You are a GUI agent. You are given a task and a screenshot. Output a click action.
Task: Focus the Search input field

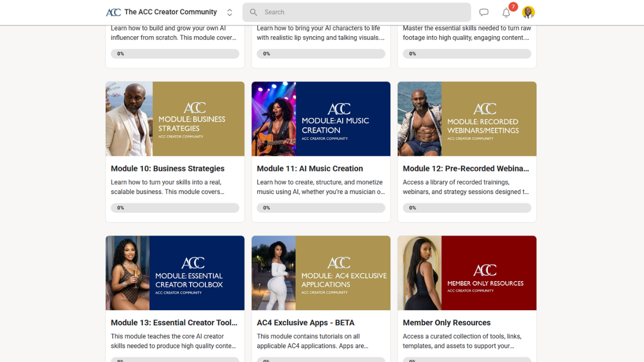(357, 12)
